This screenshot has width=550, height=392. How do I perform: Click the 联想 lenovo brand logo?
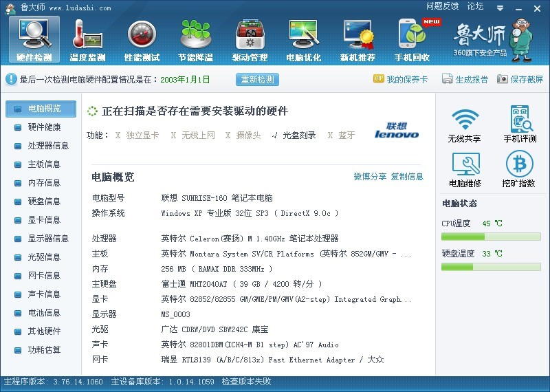pos(397,130)
